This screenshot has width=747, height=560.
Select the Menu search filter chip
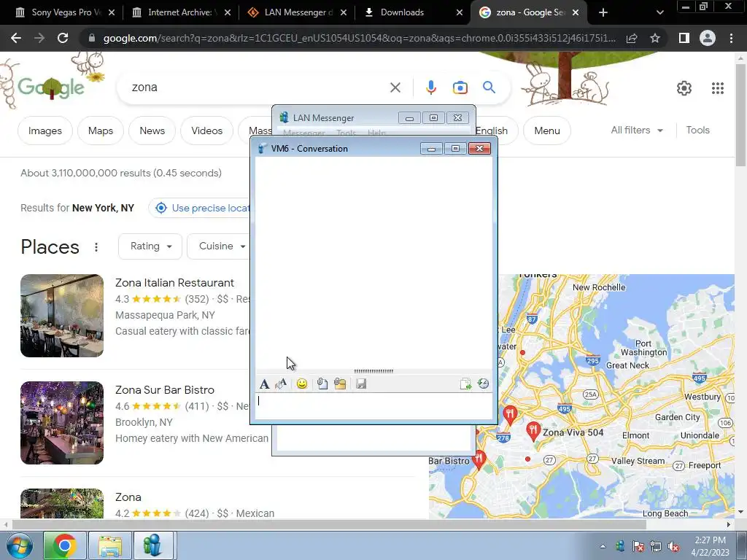[x=547, y=131]
